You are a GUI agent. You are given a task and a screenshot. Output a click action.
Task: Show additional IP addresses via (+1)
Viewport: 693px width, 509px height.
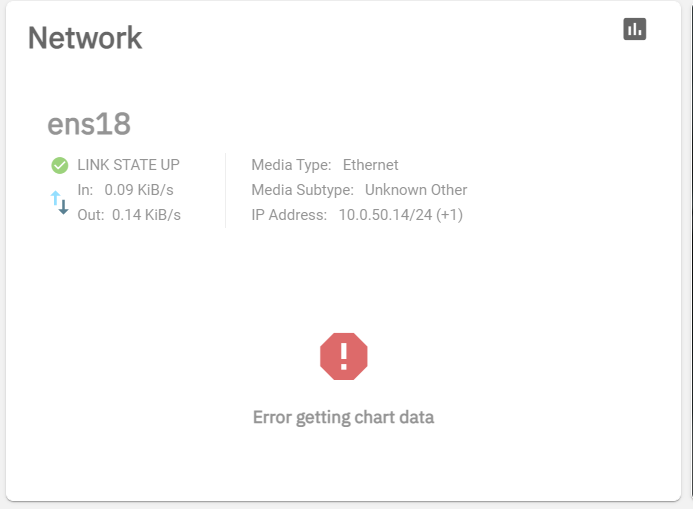coord(449,215)
